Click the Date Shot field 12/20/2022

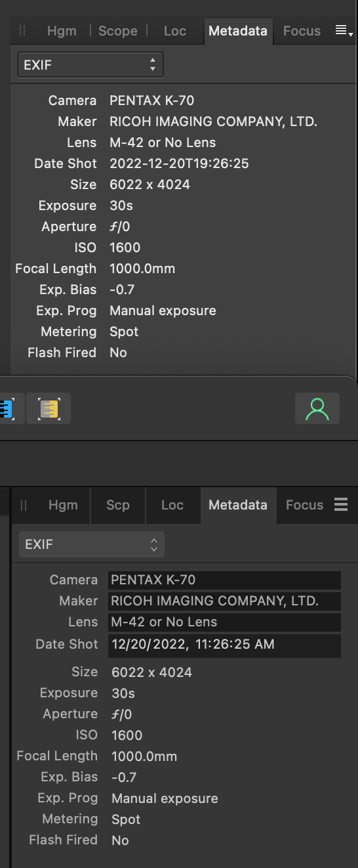[x=224, y=645]
